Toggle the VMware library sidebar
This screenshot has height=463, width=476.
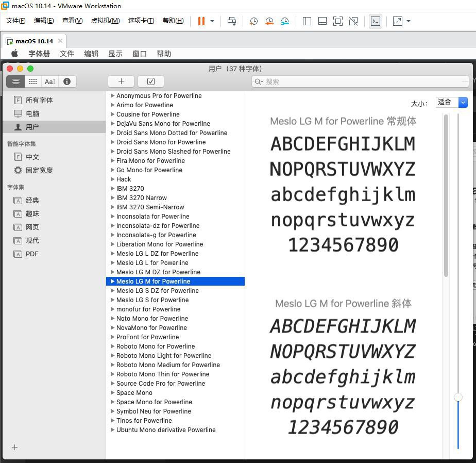307,21
